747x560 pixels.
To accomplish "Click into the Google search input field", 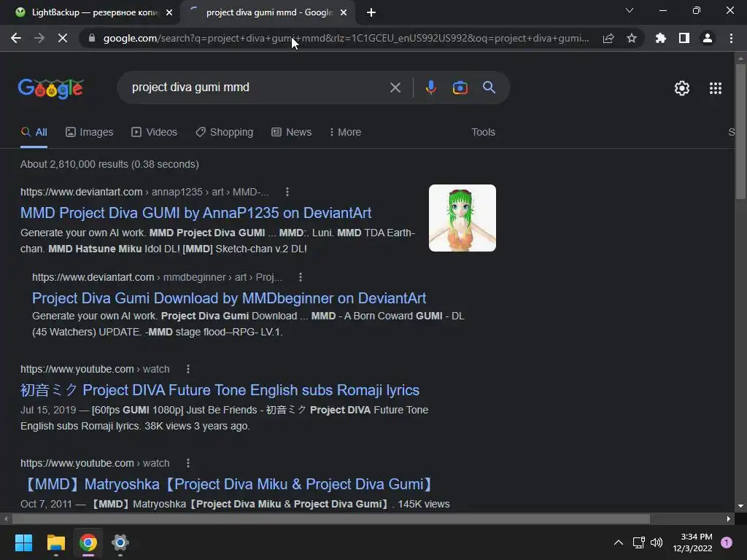I will (258, 87).
